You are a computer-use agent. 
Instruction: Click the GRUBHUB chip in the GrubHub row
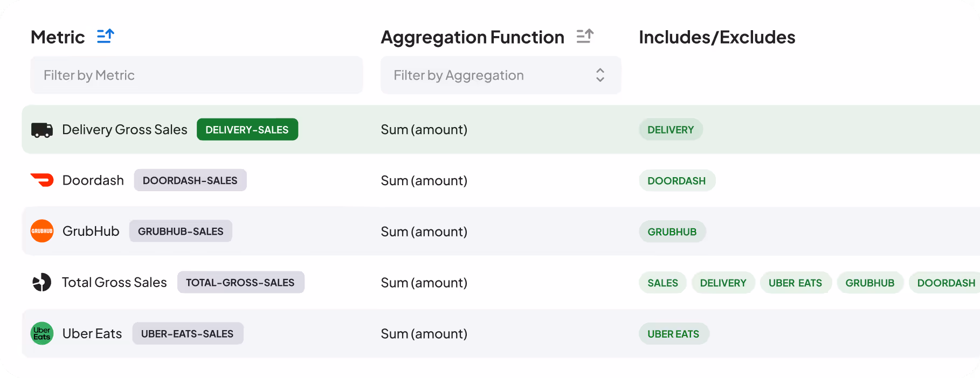coord(672,232)
